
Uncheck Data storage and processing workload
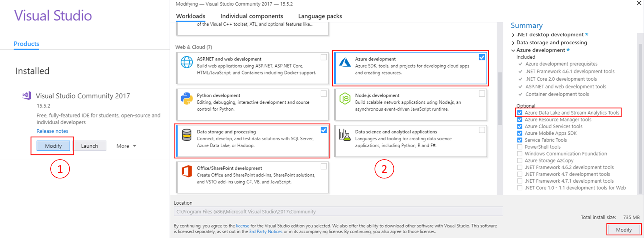tap(324, 130)
